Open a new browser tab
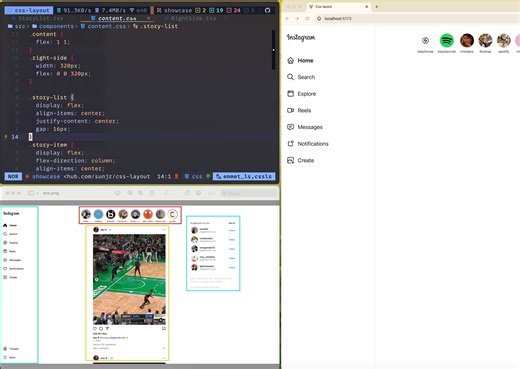This screenshot has width=520, height=369. point(377,6)
